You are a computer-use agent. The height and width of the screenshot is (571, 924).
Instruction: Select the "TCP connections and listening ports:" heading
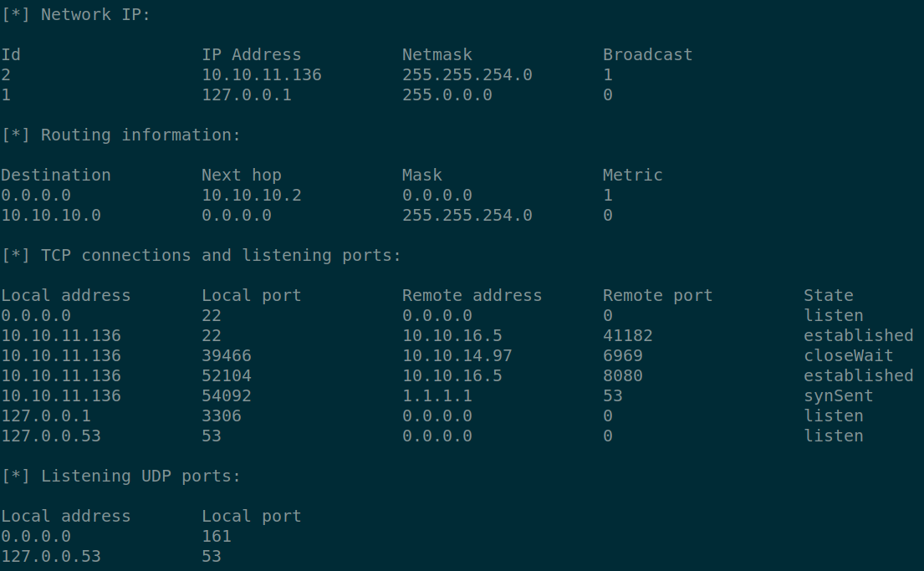(x=221, y=255)
